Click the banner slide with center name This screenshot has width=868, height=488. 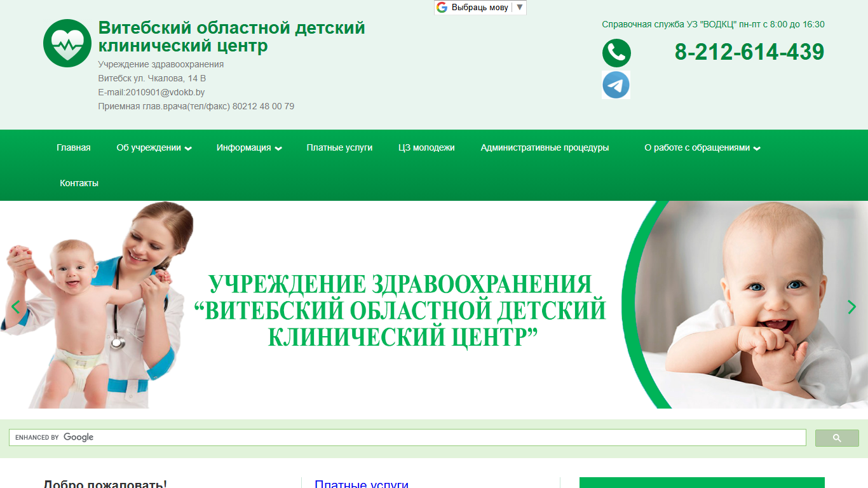click(x=434, y=305)
